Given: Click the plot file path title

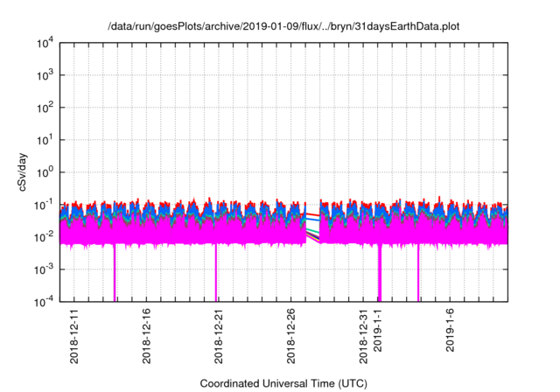Looking at the screenshot, I should [x=283, y=26].
